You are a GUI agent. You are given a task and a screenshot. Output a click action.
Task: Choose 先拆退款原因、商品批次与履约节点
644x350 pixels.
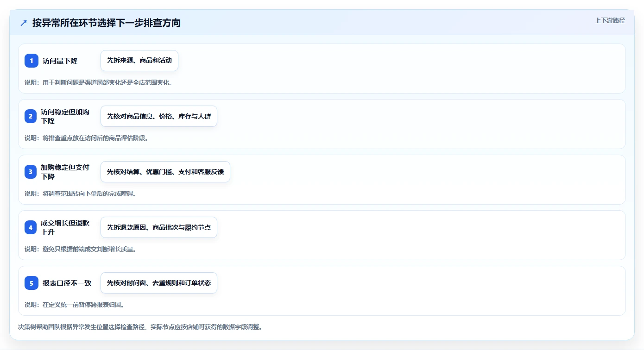pyautogui.click(x=159, y=227)
